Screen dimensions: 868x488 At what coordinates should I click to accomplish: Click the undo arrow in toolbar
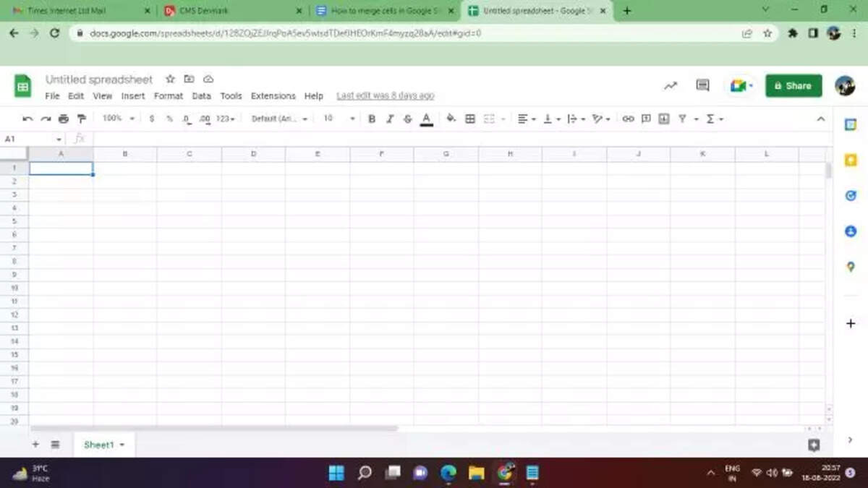pos(28,119)
